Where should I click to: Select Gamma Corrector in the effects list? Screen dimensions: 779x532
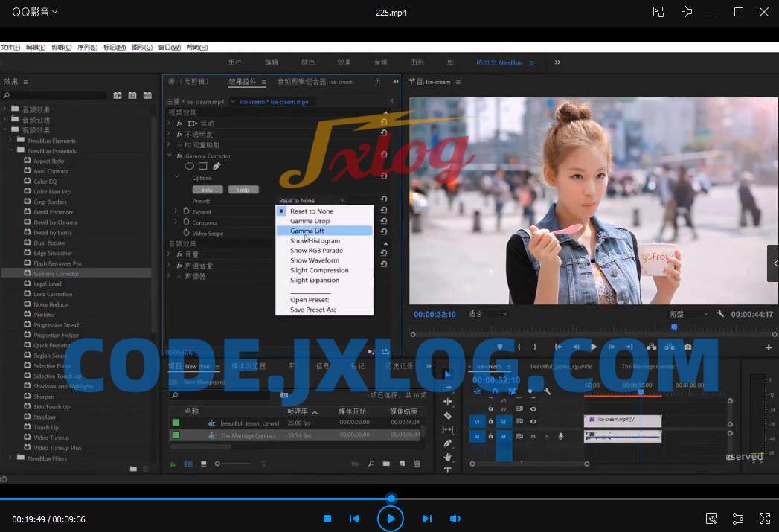(x=56, y=274)
